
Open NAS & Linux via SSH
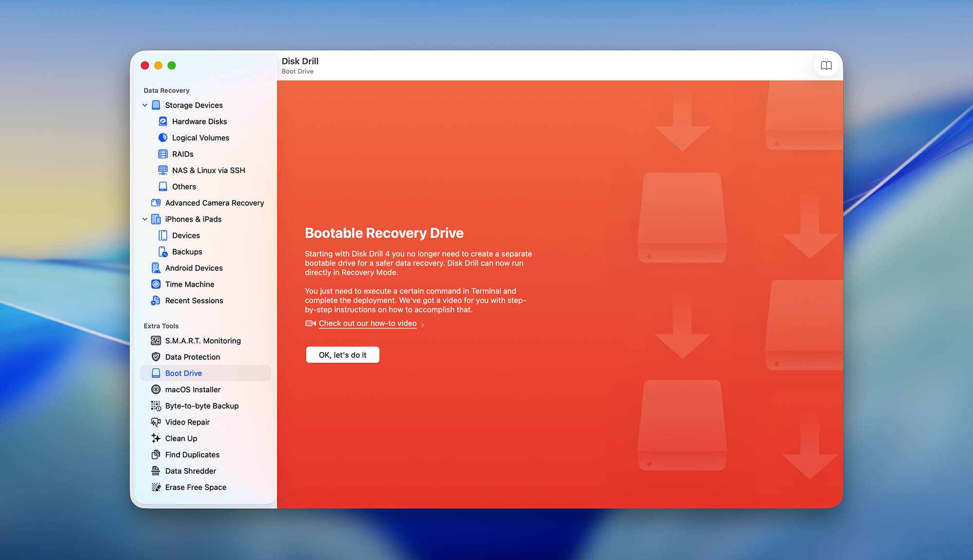coord(208,170)
